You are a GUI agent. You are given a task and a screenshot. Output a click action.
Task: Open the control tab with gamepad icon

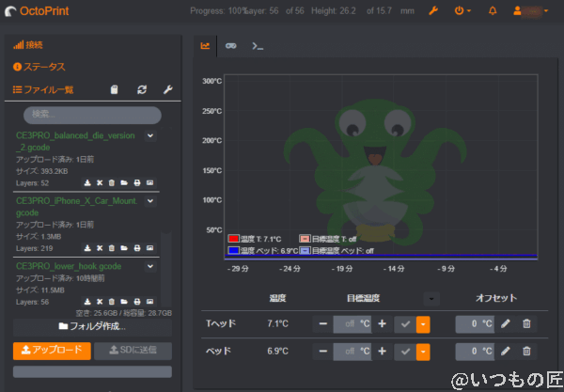tap(231, 45)
